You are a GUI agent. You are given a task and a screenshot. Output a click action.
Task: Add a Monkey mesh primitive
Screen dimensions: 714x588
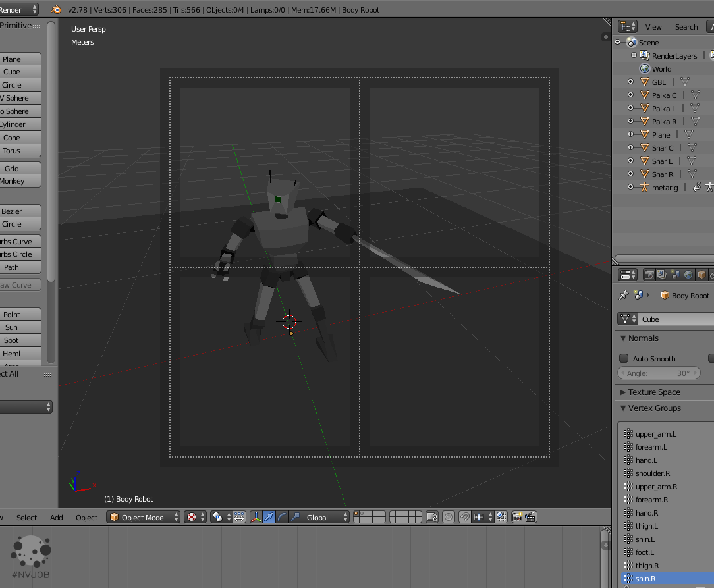(20, 181)
